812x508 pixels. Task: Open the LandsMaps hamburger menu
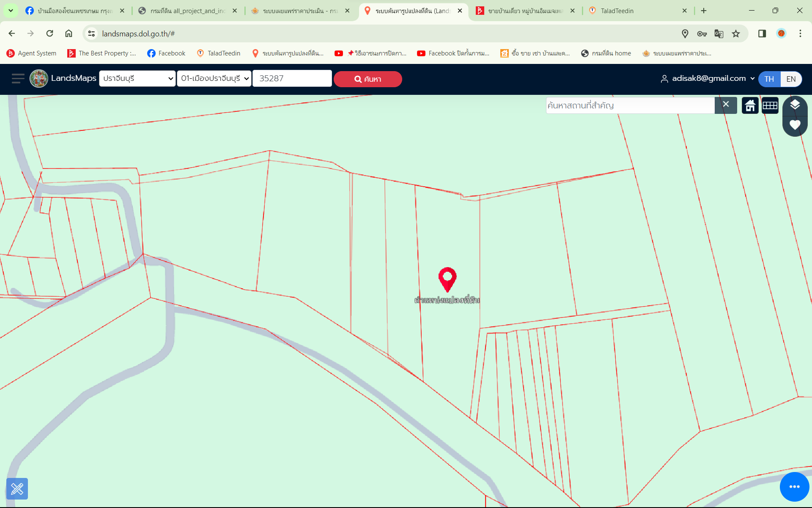pyautogui.click(x=18, y=79)
